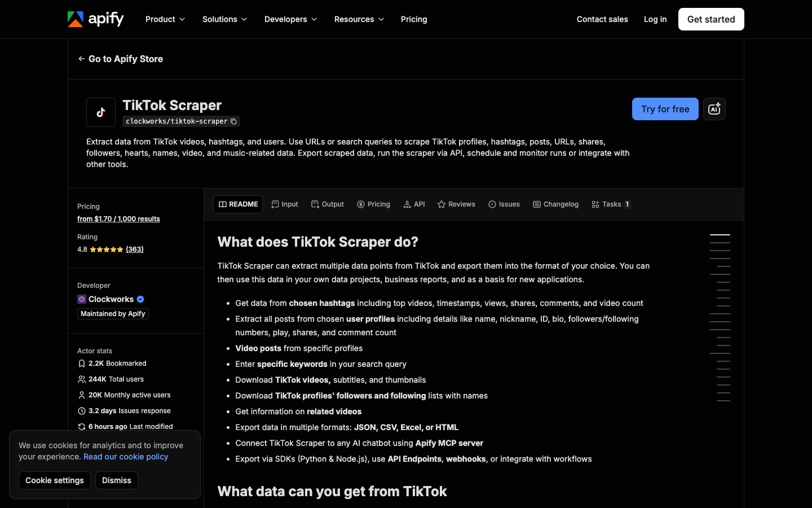This screenshot has height=508, width=812.
Task: Click the back arrow next to Go to Apify Store
Action: [82, 59]
